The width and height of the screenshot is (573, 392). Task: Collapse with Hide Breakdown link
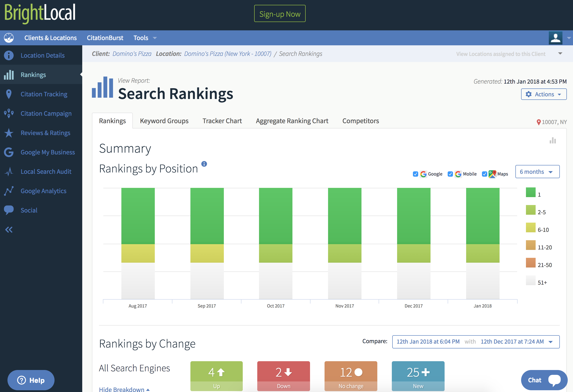coord(124,389)
